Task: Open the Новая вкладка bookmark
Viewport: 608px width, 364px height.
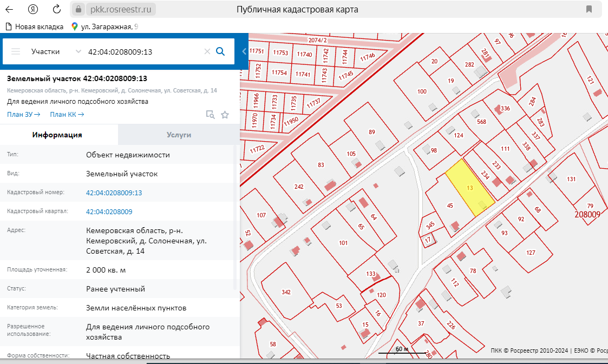Action: [35, 27]
